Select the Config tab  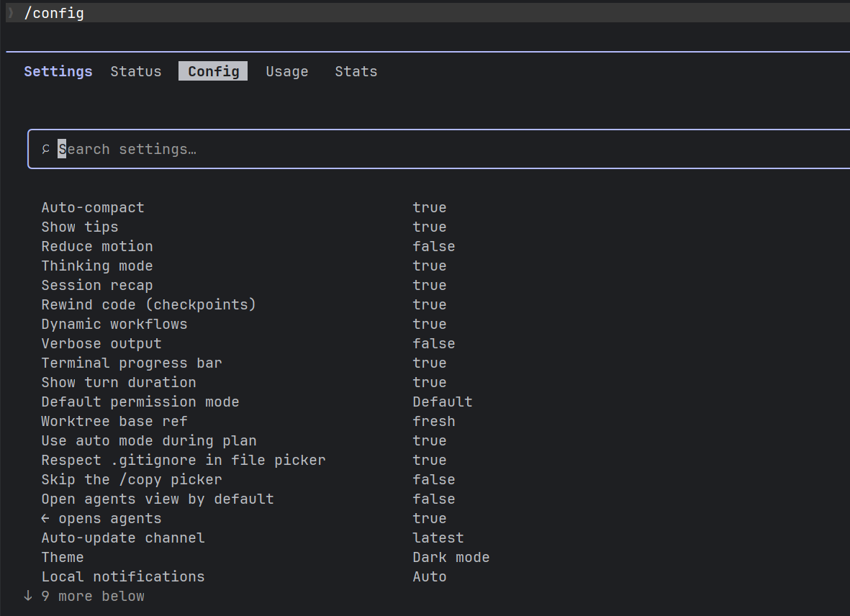click(213, 71)
